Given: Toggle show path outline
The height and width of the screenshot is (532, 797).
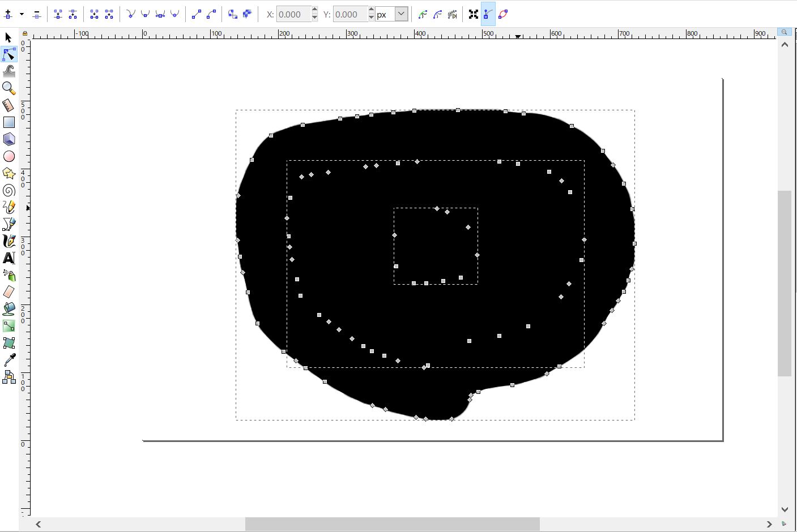Looking at the screenshot, I should click(503, 14).
